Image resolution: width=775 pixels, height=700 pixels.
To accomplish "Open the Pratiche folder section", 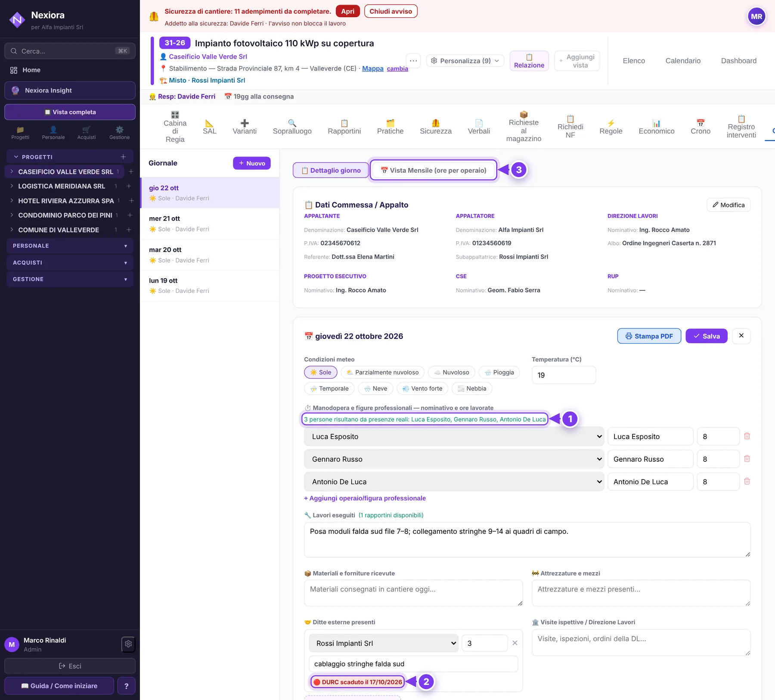I will pos(390,127).
